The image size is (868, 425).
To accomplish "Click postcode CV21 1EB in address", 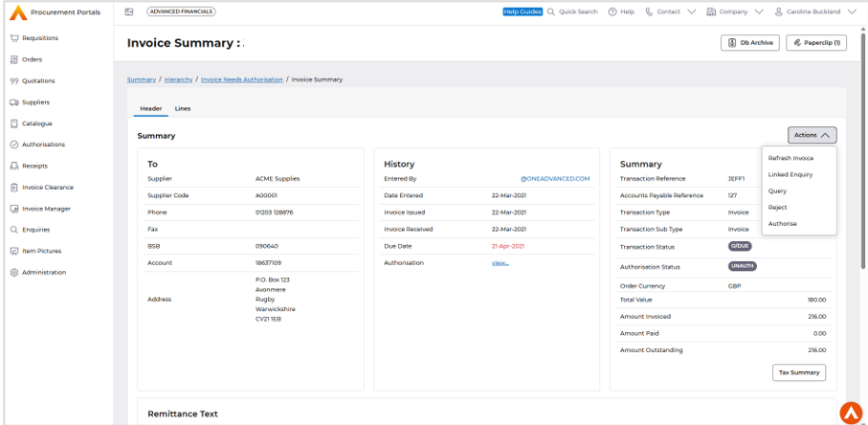I will (x=268, y=319).
